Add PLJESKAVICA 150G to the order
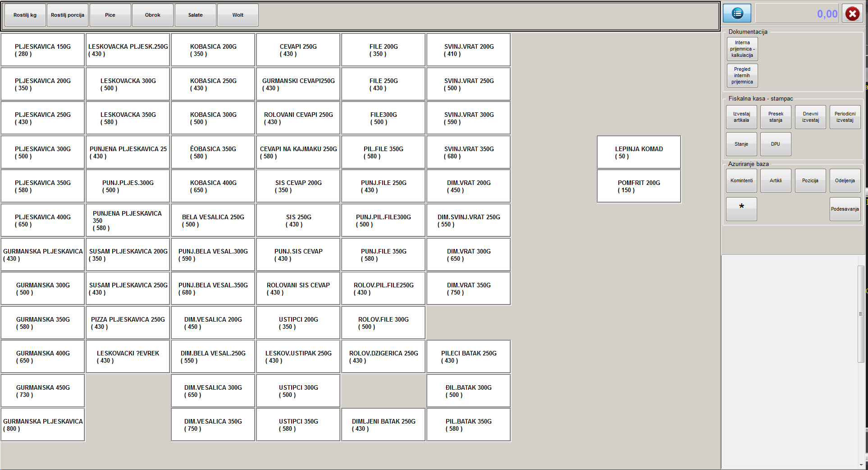The image size is (868, 470). pyautogui.click(x=43, y=50)
